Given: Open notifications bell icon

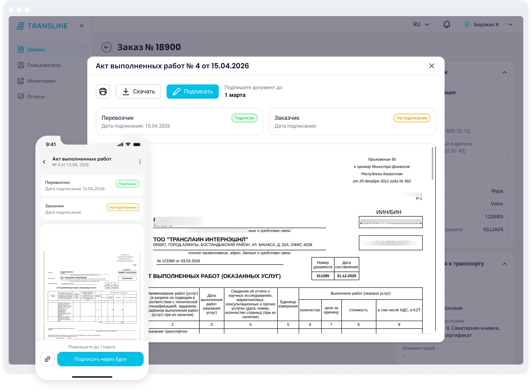Looking at the screenshot, I should click(x=446, y=24).
